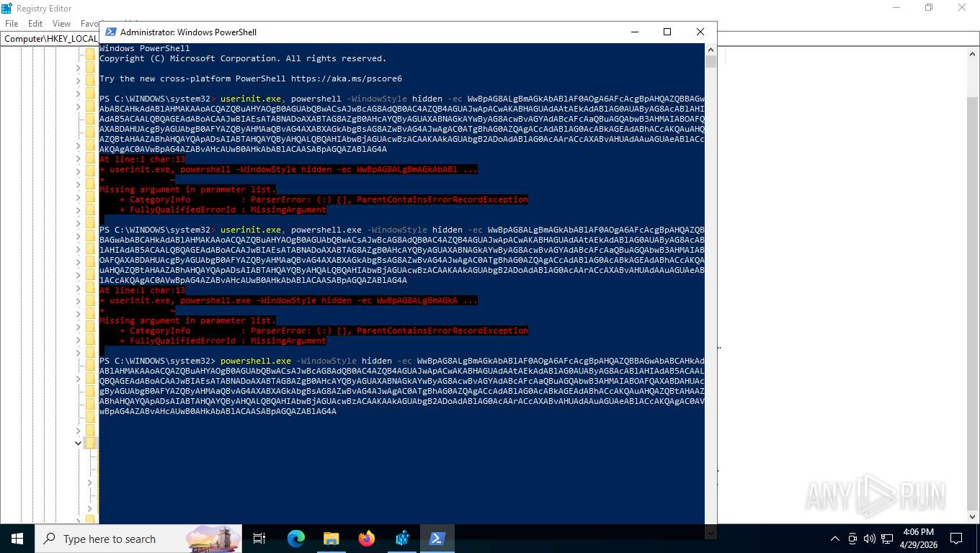Viewport: 980px width, 553px height.
Task: Collapse the expanded registry key chevron
Action: point(79,443)
